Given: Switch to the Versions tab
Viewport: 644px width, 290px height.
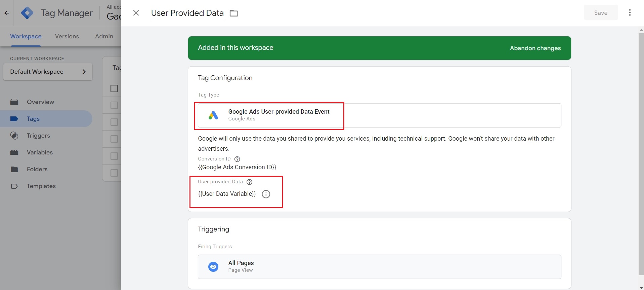Looking at the screenshot, I should tap(67, 36).
